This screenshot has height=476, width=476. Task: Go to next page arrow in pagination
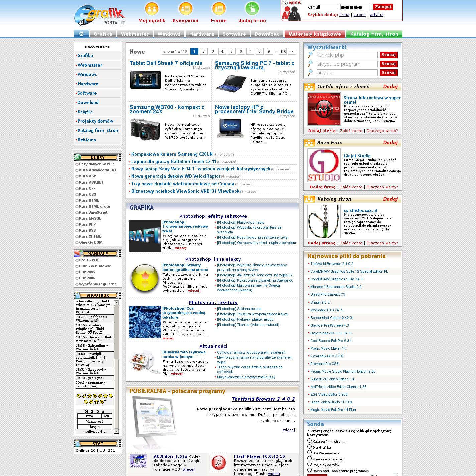292,51
